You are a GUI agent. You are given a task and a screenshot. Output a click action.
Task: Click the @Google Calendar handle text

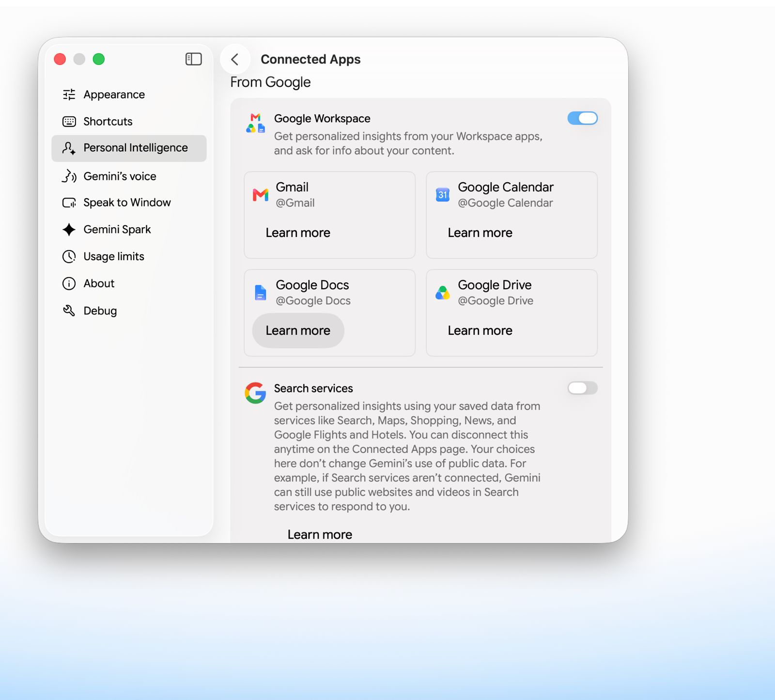click(505, 203)
